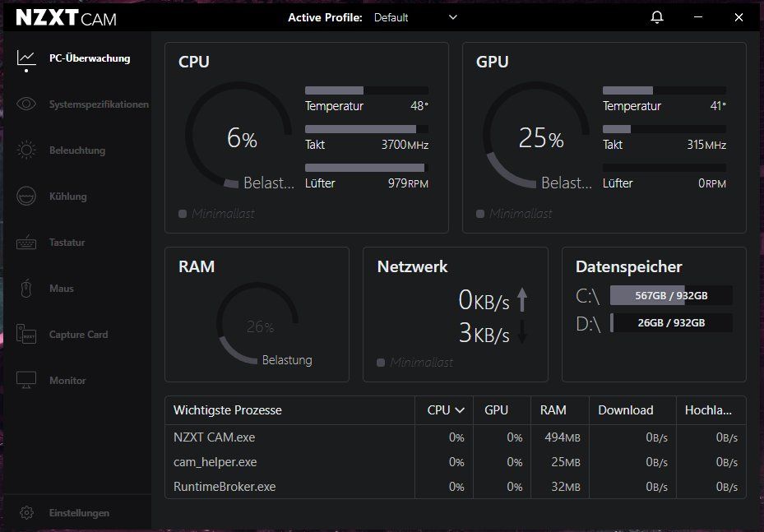The image size is (764, 532).
Task: Click the GPU load gauge showing 25%
Action: 536,135
